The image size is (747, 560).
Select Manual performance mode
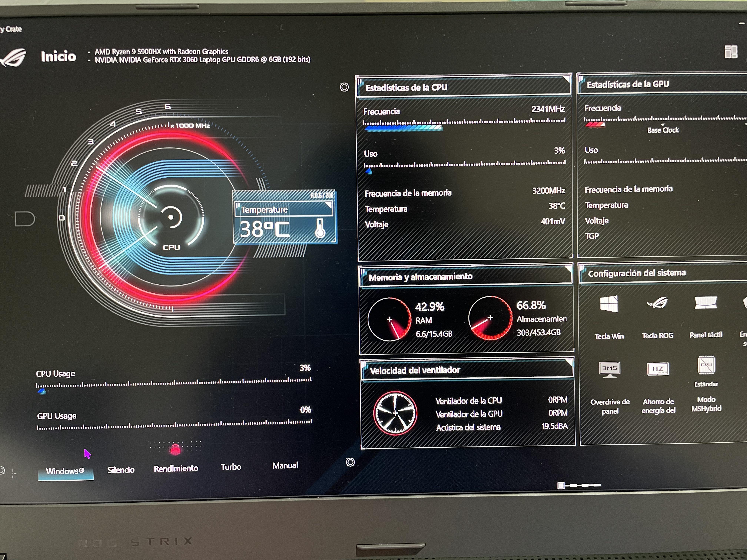click(285, 465)
